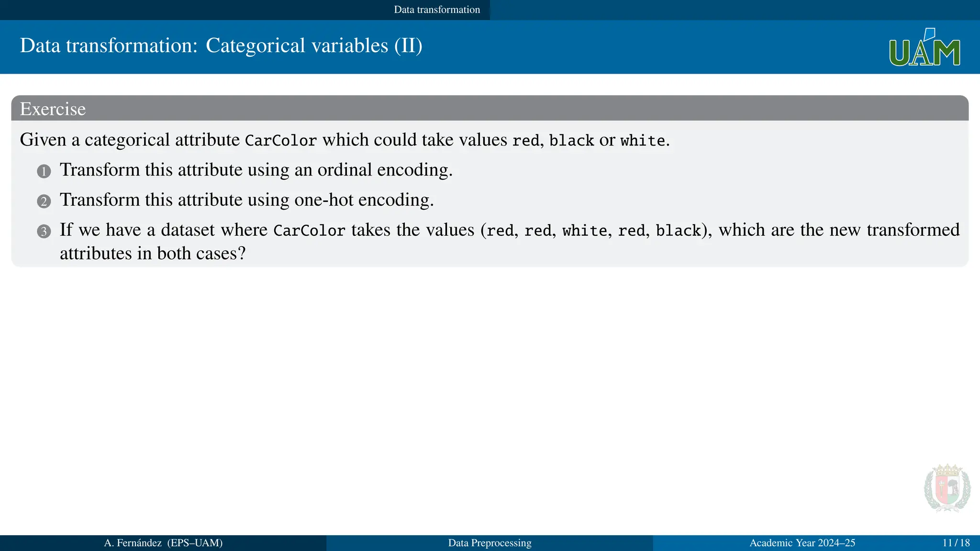980x551 pixels.
Task: Click the slide title 'Data transformation: Categorical variables (II)'
Action: (221, 46)
